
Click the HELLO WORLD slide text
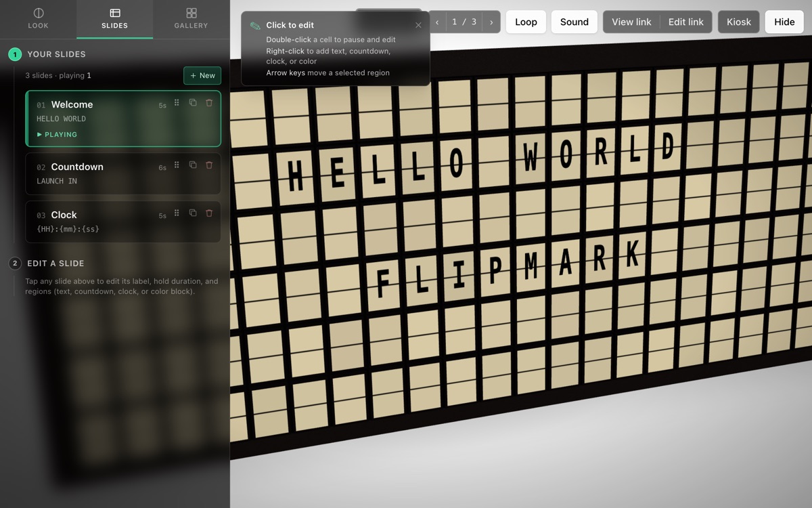pos(61,119)
